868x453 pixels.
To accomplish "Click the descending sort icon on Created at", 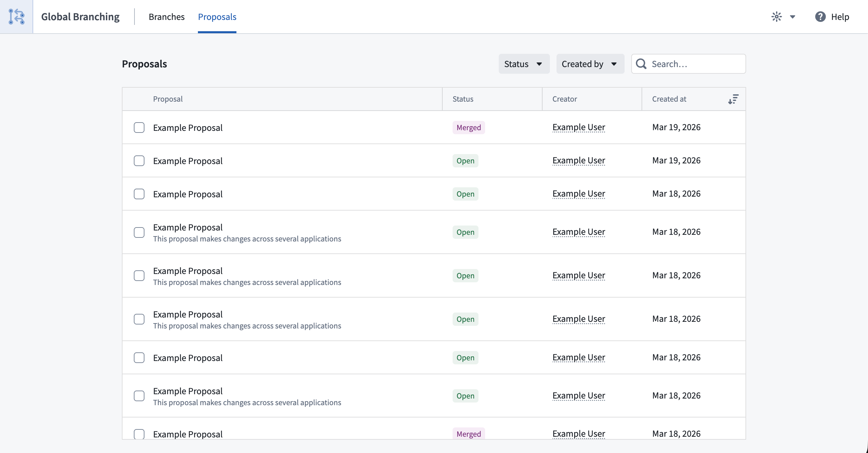I will [733, 99].
